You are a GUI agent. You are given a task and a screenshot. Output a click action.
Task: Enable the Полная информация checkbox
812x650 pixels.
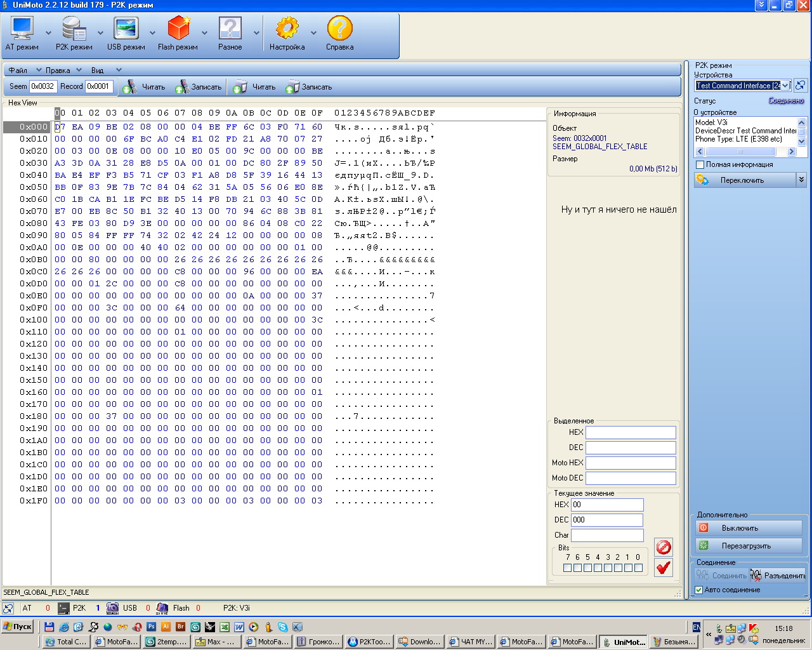[x=700, y=164]
